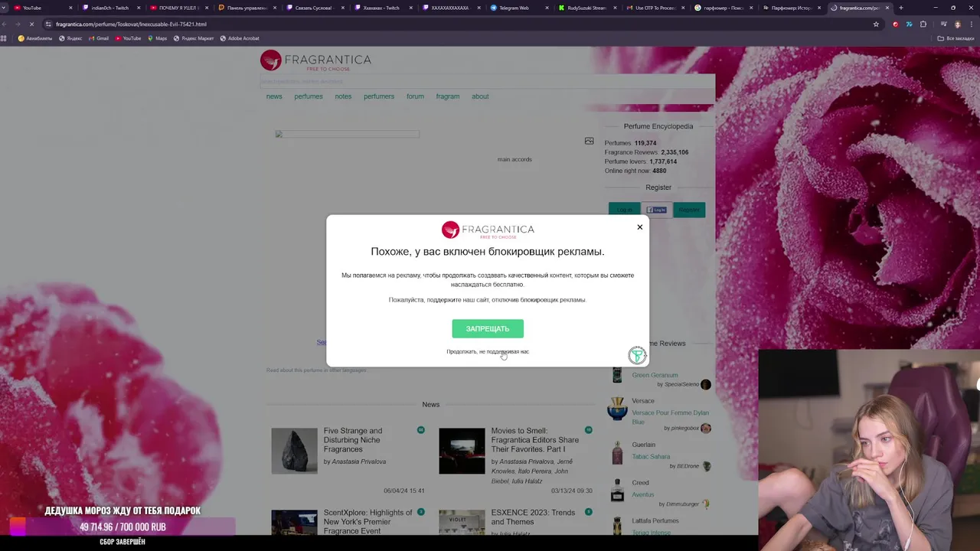Click the Fragrantica logo in page header
The width and height of the screenshot is (980, 551).
point(315,60)
